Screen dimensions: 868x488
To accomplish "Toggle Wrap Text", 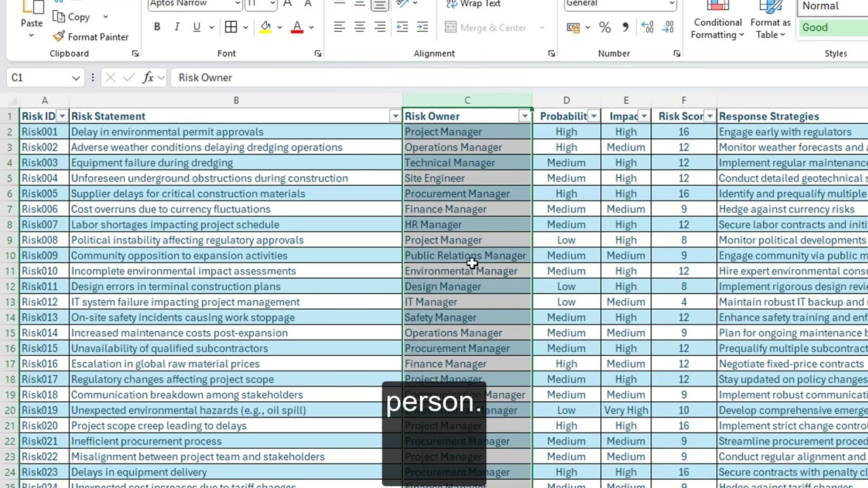I will [x=473, y=4].
